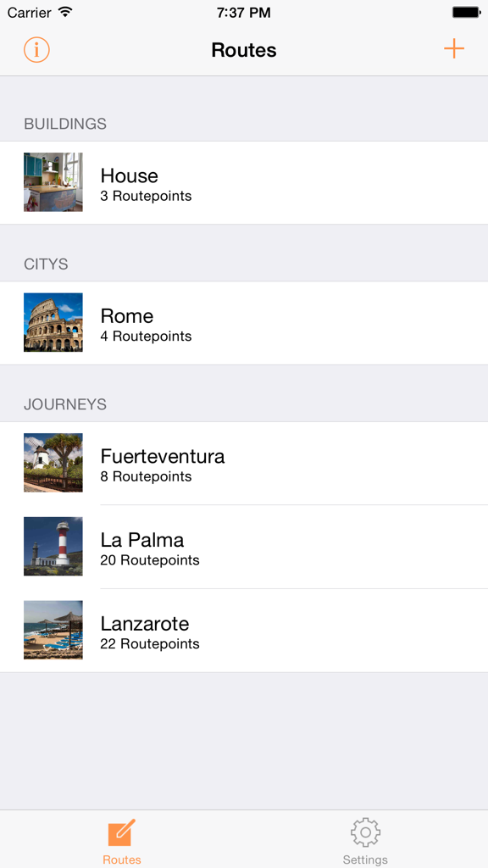Switch to the Settings tab
The height and width of the screenshot is (868, 488).
tap(365, 840)
